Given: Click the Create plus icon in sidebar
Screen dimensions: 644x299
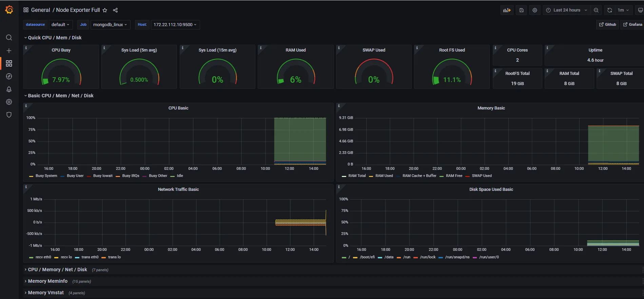Looking at the screenshot, I should point(9,51).
